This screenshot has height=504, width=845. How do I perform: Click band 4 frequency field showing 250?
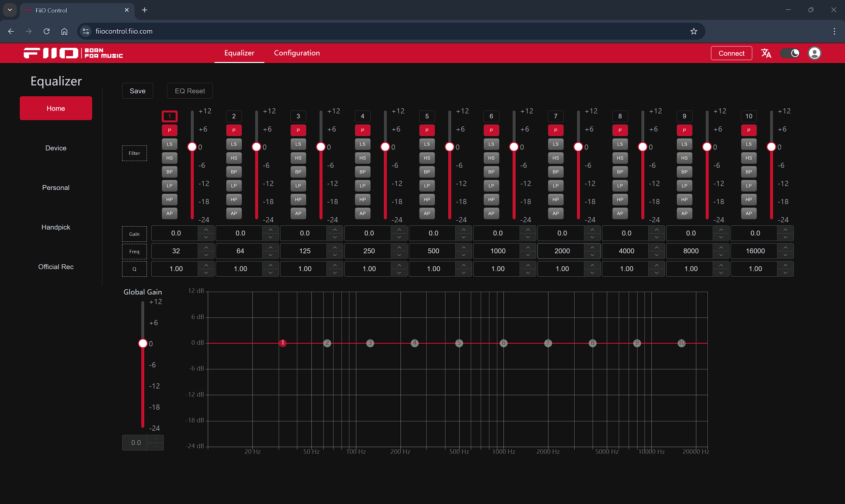(369, 251)
